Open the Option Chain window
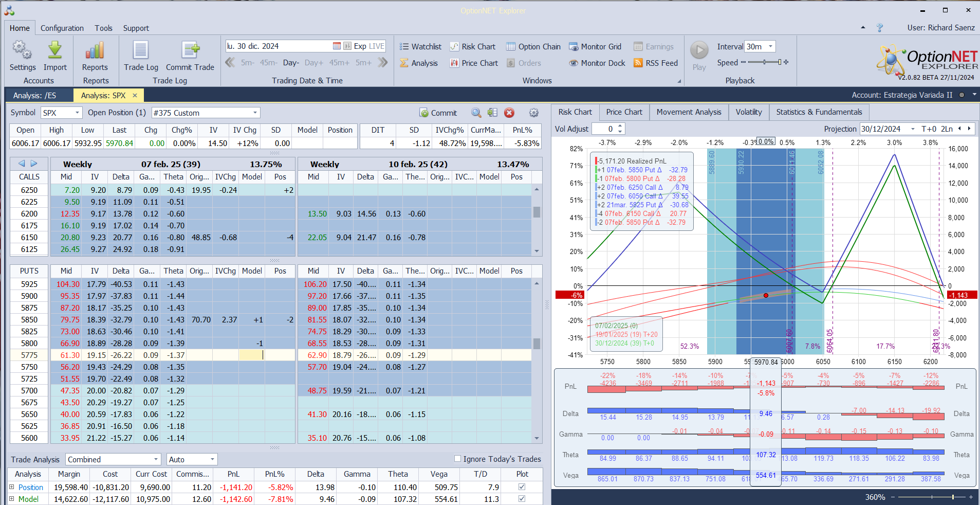The width and height of the screenshot is (980, 505). [x=533, y=47]
